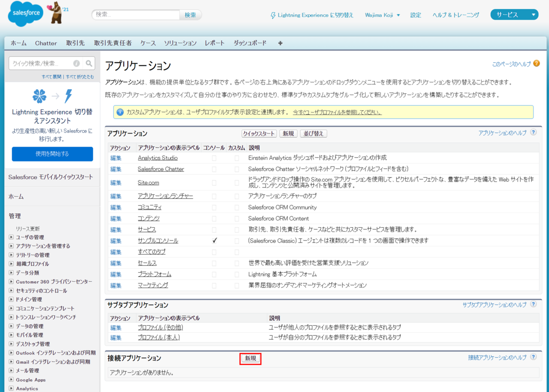Open the ホーム tab

(x=19, y=43)
